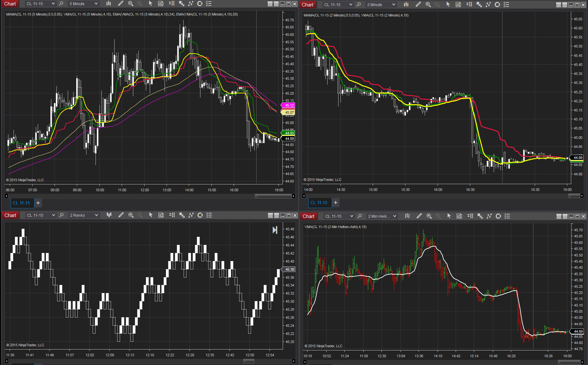
Task: Open Indicators in the 2 Renko chart
Action: [x=191, y=215]
